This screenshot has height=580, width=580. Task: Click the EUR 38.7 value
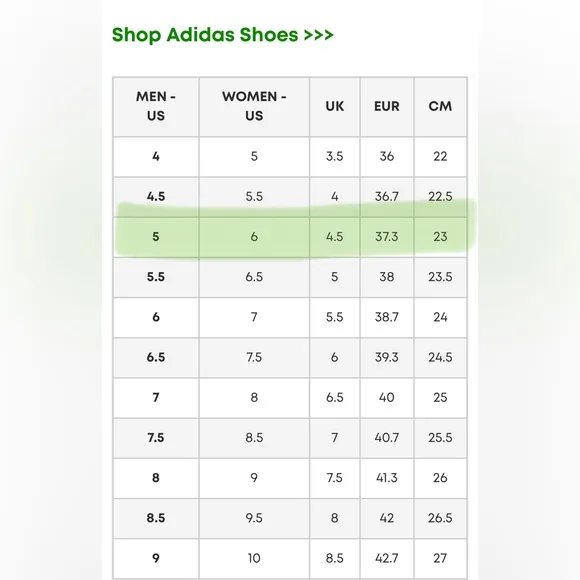387,317
